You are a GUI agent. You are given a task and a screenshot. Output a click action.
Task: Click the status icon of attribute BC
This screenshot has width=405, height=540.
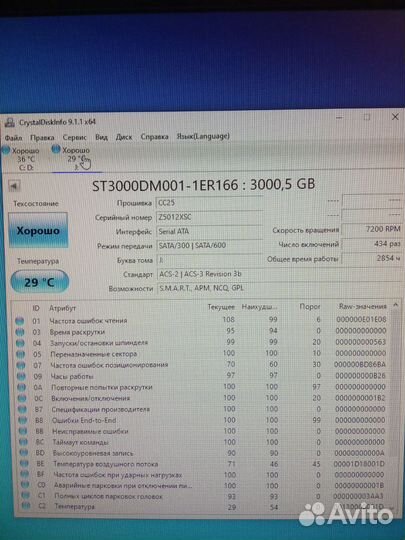pyautogui.click(x=23, y=442)
